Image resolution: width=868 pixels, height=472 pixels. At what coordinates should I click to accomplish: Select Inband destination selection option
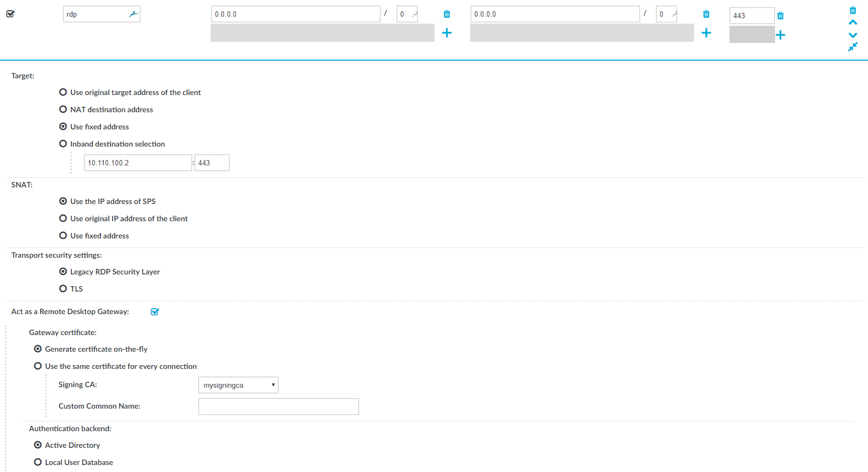click(63, 144)
